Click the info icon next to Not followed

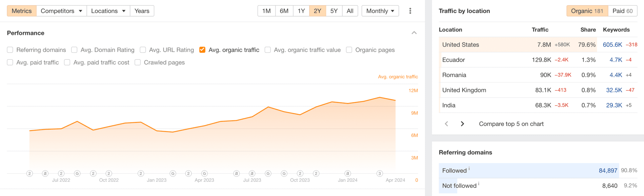point(479,183)
